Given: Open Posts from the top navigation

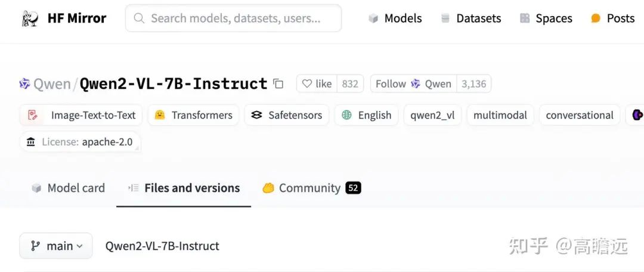Looking at the screenshot, I should [x=613, y=18].
